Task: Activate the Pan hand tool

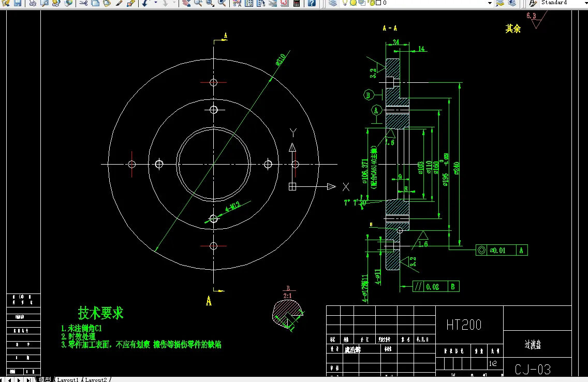Action: (x=186, y=3)
